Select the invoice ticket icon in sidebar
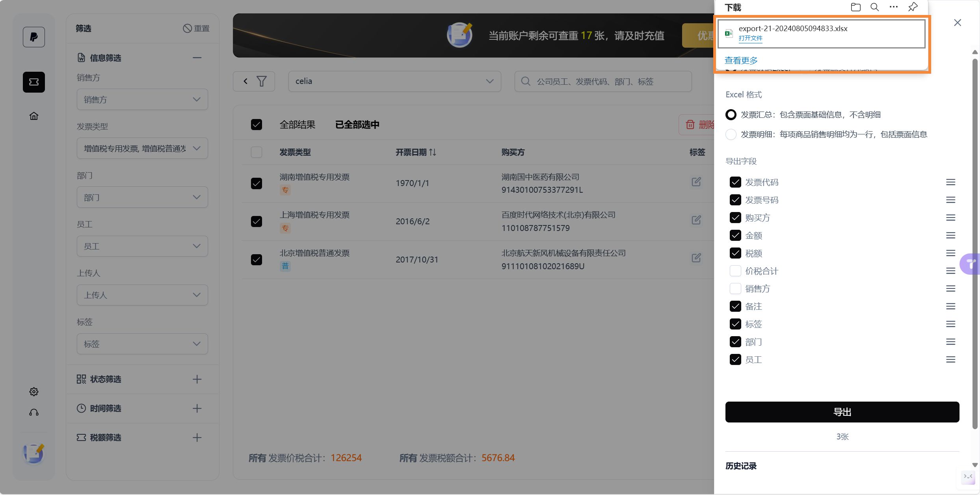980x495 pixels. [34, 82]
